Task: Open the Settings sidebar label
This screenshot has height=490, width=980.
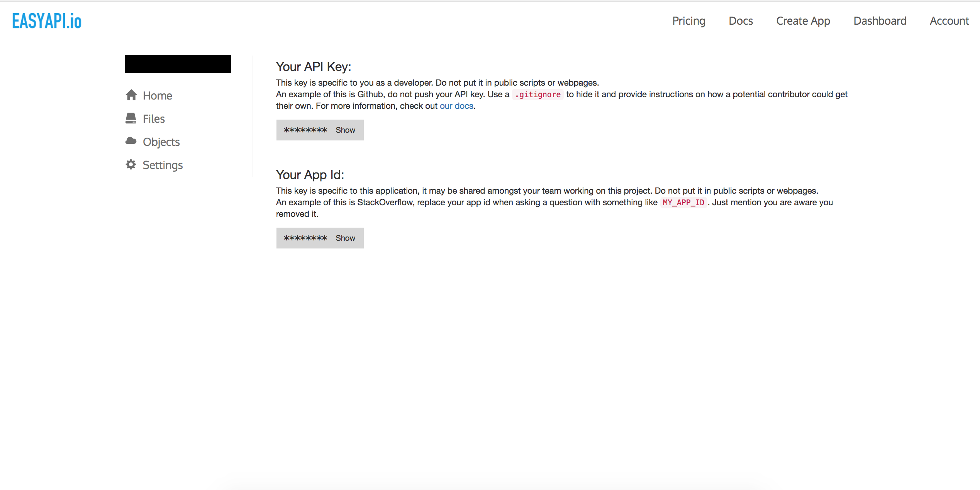Action: pos(163,165)
